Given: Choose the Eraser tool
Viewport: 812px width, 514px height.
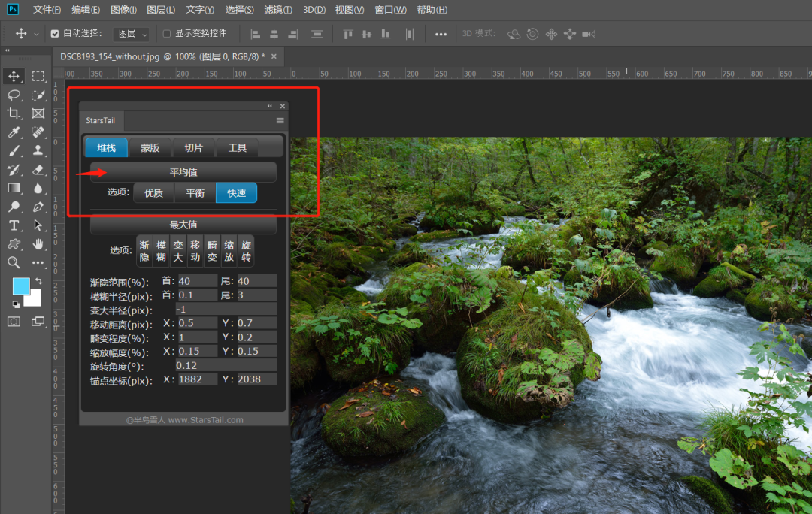Looking at the screenshot, I should 38,169.
